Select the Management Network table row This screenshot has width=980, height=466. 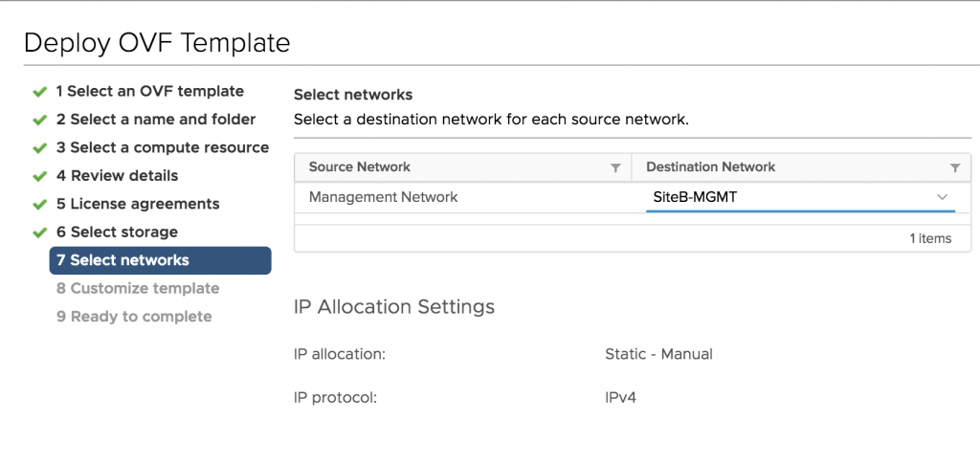tap(633, 197)
